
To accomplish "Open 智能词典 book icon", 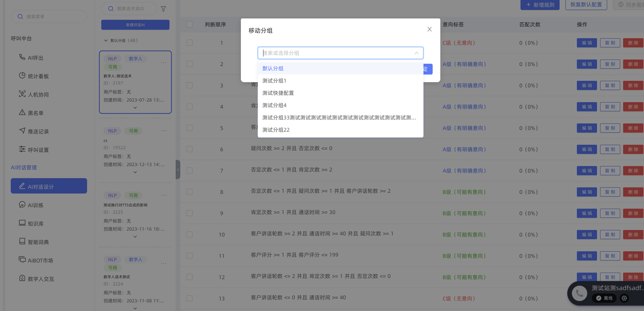I will coord(22,241).
